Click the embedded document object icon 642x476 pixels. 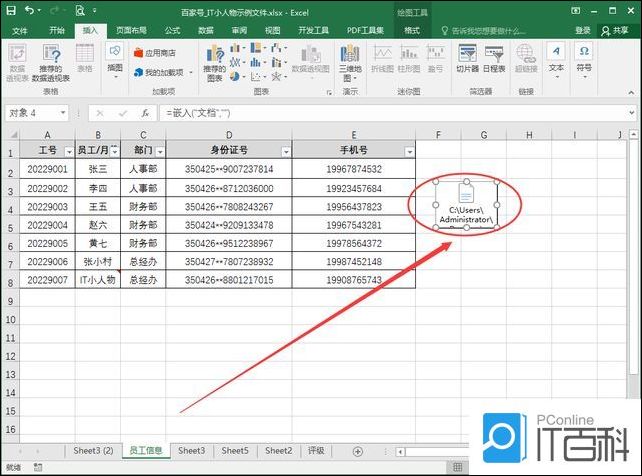(465, 194)
